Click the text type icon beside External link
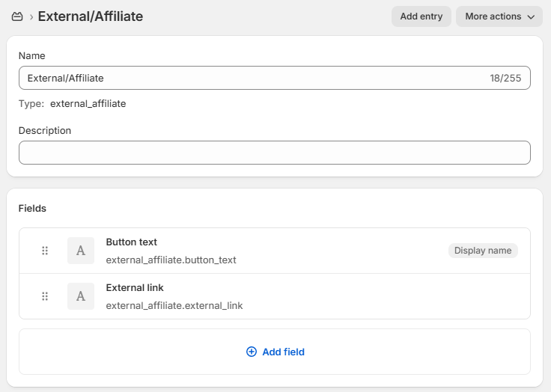This screenshot has width=551, height=392. coord(81,296)
